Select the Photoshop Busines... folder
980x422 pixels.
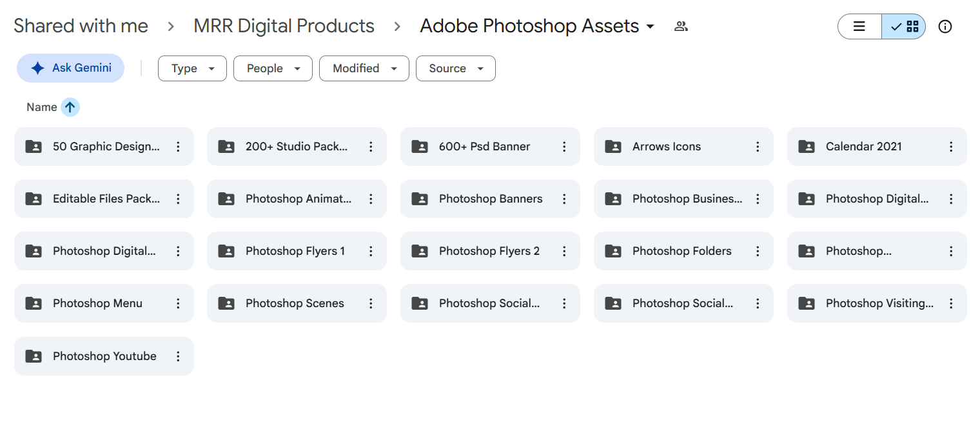683,199
